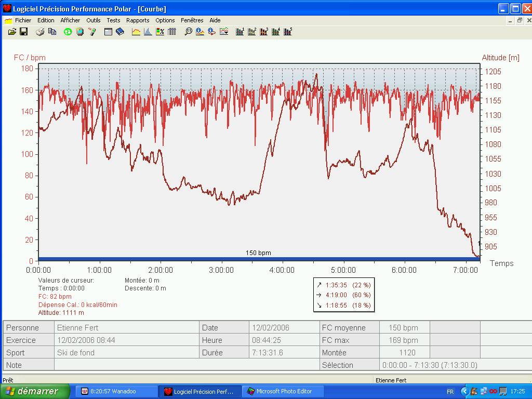Open the Outils menu
Image resolution: width=532 pixels, height=399 pixels.
[94, 20]
